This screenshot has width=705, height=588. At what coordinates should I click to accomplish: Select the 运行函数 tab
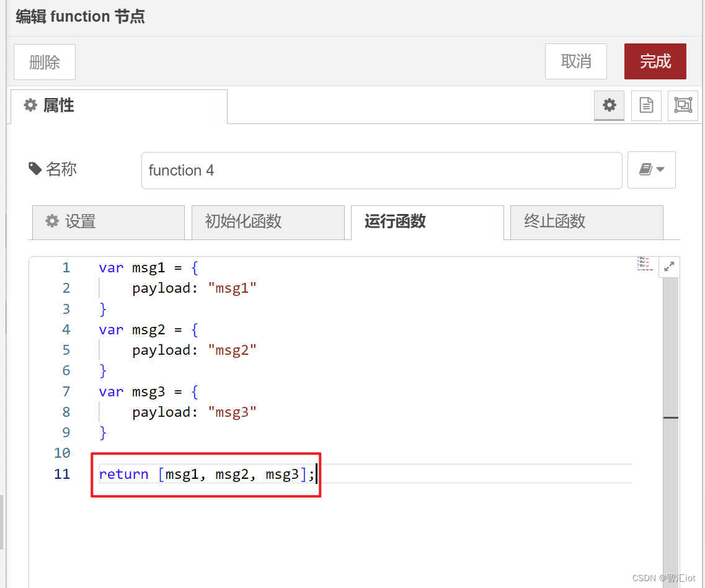tap(427, 222)
